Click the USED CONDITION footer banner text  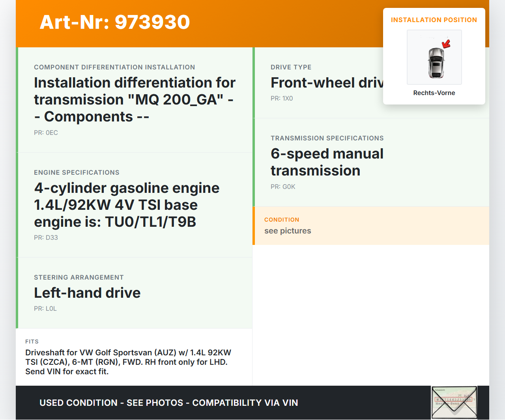[x=168, y=403]
